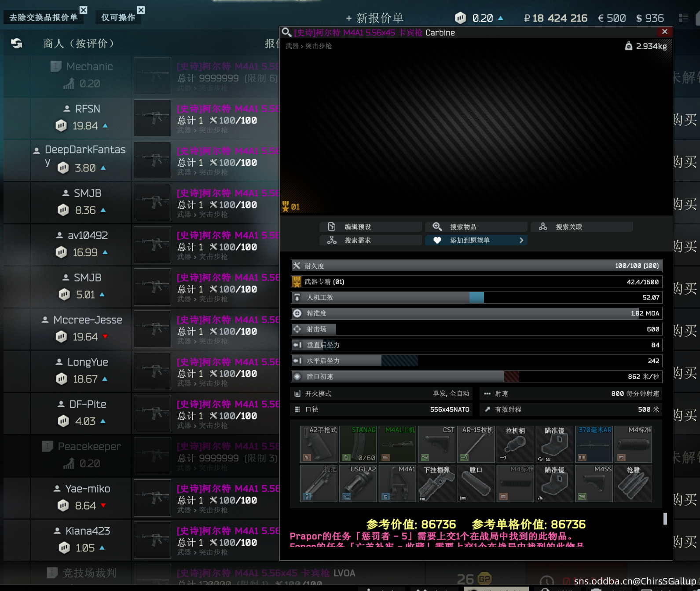The image size is (700, 591).
Task: Click seller name Kiana423
Action: pos(88,531)
